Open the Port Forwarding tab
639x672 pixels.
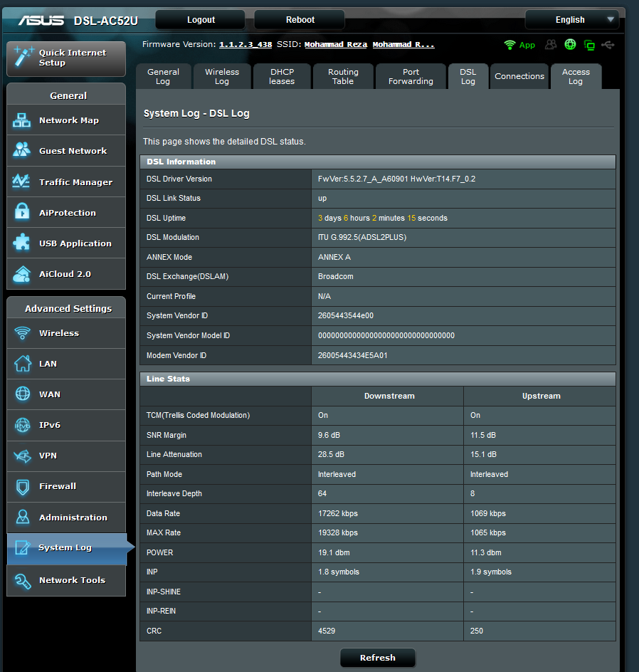click(411, 76)
